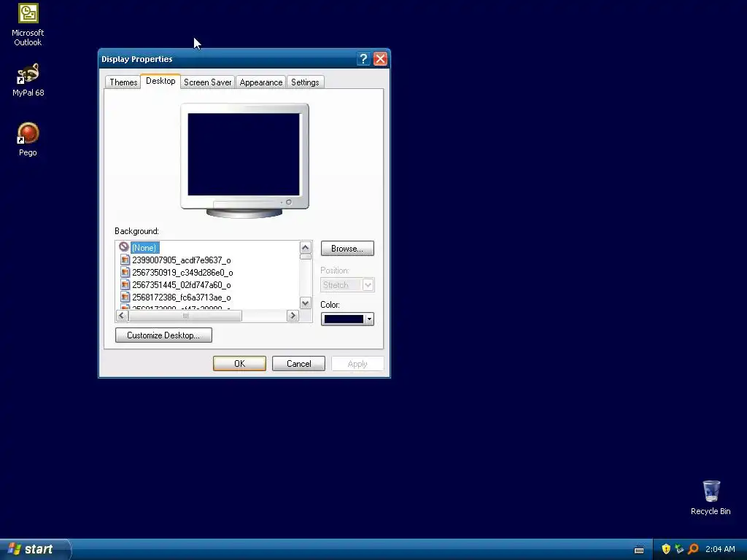Screen dimensions: 747x560
Task: Select the Recycle Bin icon
Action: (x=711, y=497)
